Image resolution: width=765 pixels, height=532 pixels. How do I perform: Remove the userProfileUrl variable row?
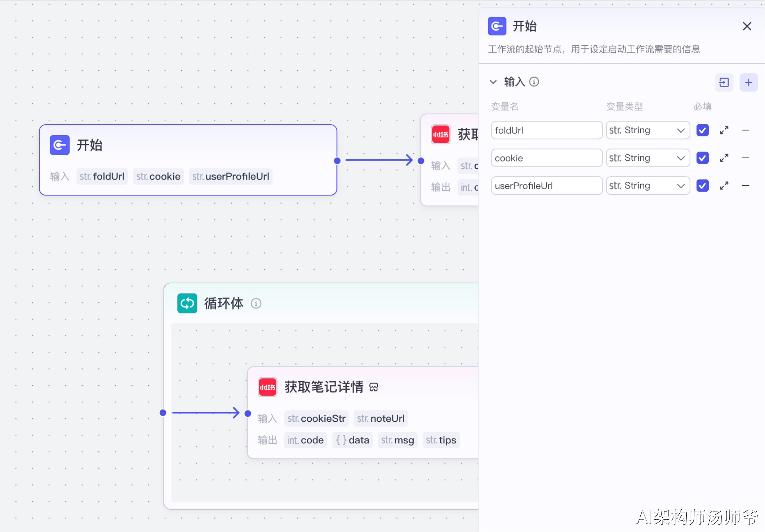click(745, 186)
